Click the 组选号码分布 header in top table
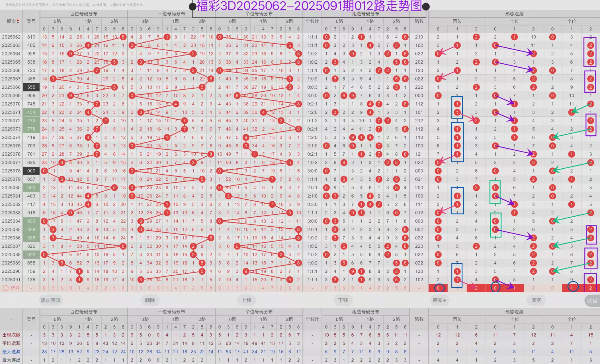The width and height of the screenshot is (600, 364). [366, 14]
